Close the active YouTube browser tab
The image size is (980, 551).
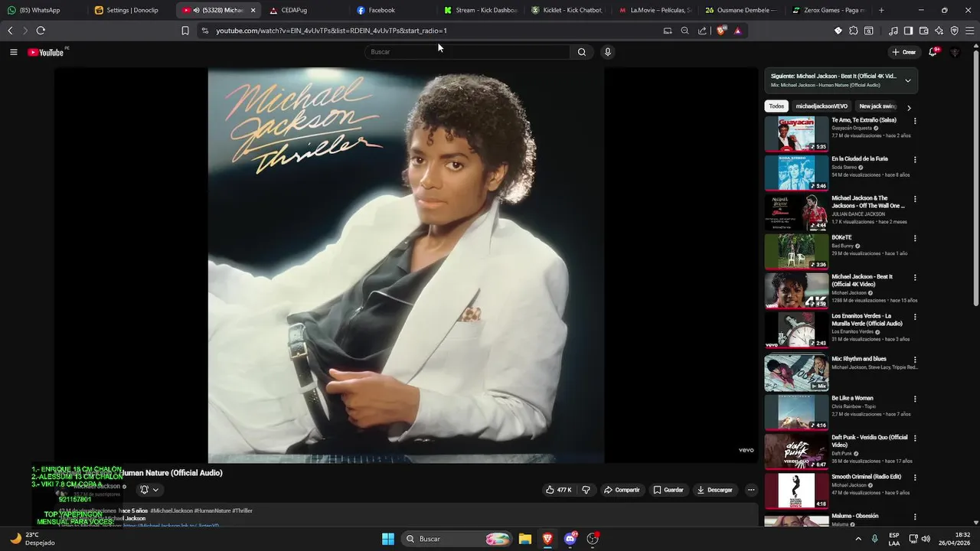(x=253, y=10)
